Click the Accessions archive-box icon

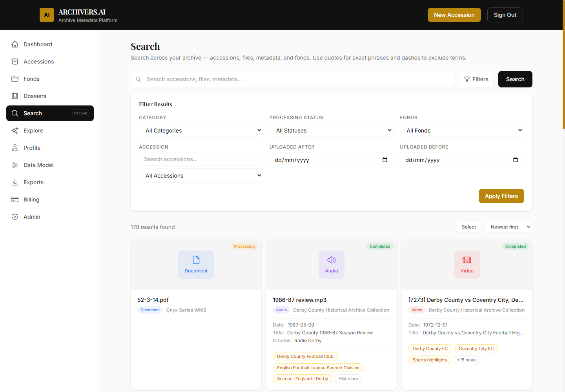click(x=15, y=62)
